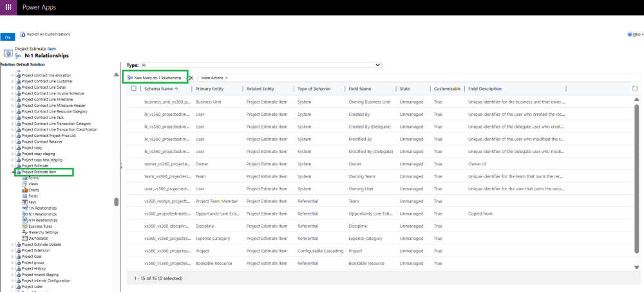This screenshot has width=644, height=292.
Task: Open Views under Project Estimate Item
Action: [x=33, y=184]
